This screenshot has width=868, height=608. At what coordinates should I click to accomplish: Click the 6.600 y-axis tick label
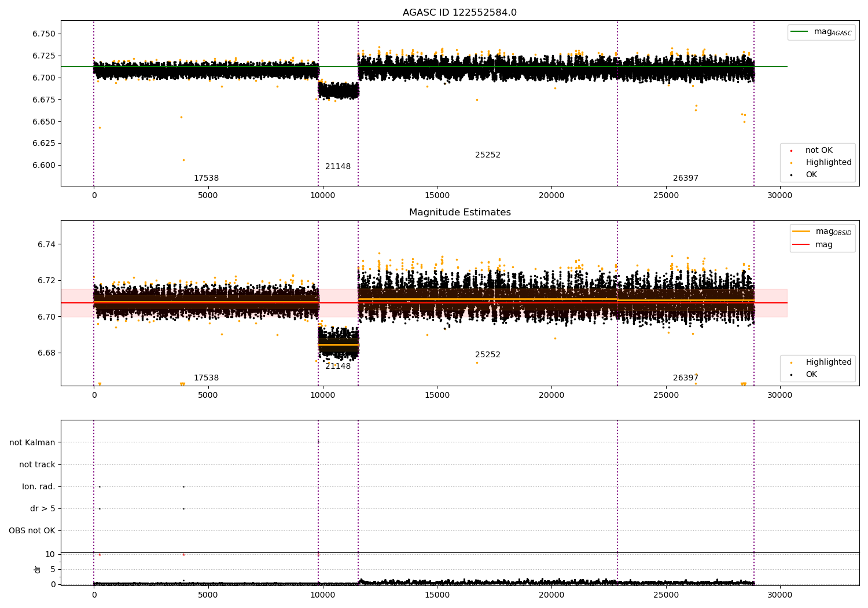(x=44, y=166)
